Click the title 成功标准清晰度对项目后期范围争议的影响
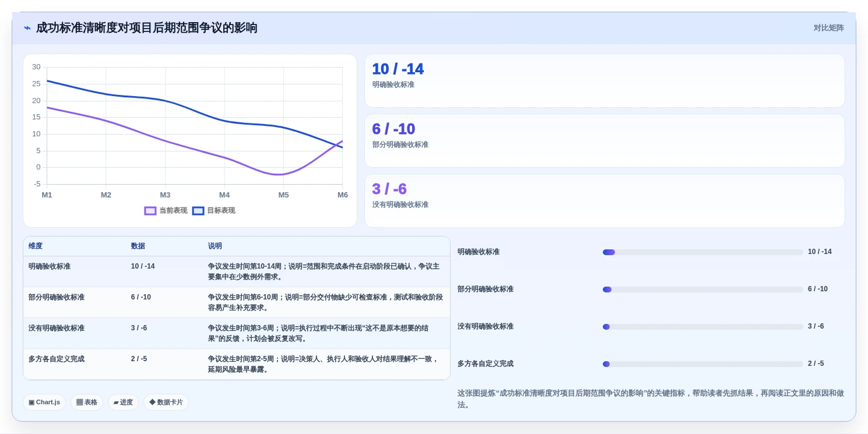The image size is (868, 434). tap(147, 28)
